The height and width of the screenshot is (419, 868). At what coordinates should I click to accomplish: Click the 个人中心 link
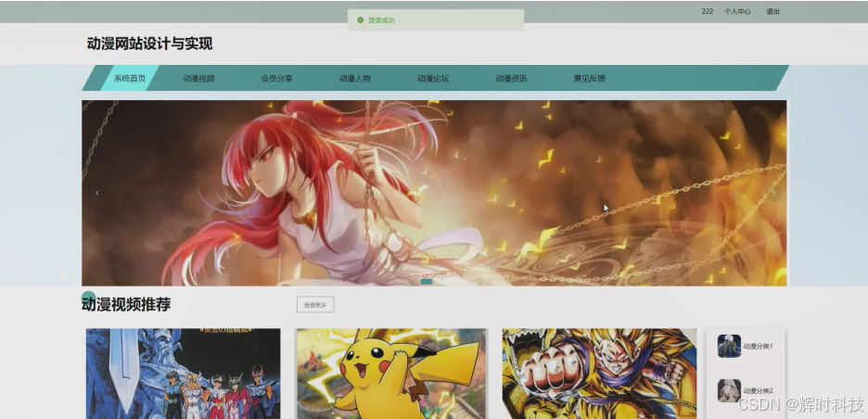tap(737, 11)
